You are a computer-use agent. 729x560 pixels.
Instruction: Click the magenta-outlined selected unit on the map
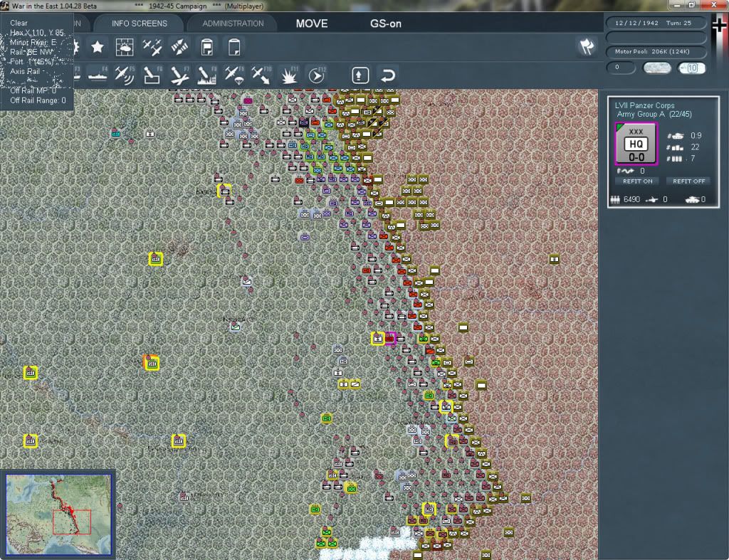[x=389, y=338]
